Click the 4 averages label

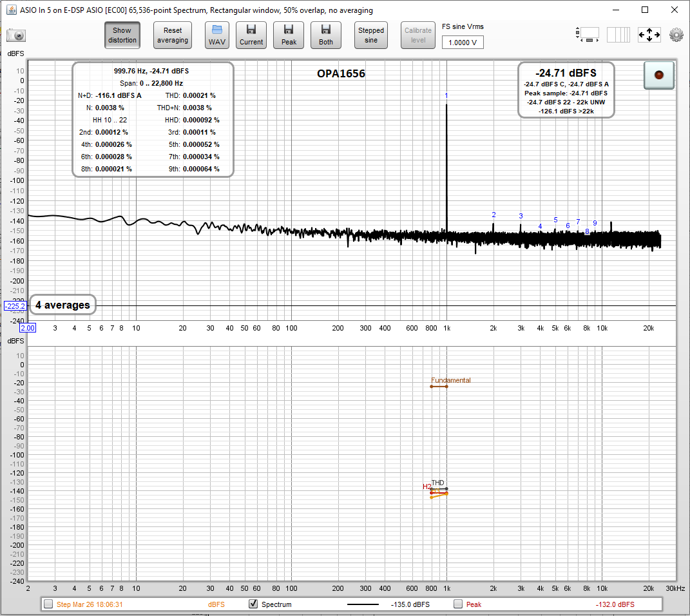pos(62,305)
